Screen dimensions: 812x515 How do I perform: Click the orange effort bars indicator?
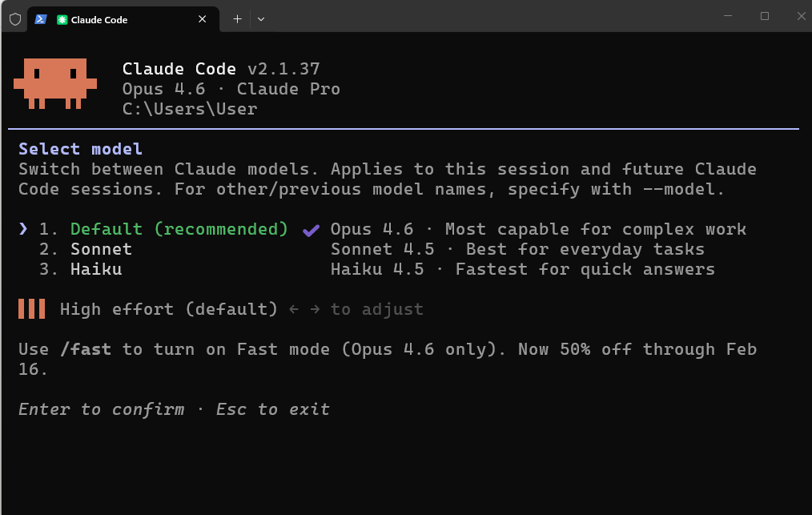pyautogui.click(x=30, y=309)
